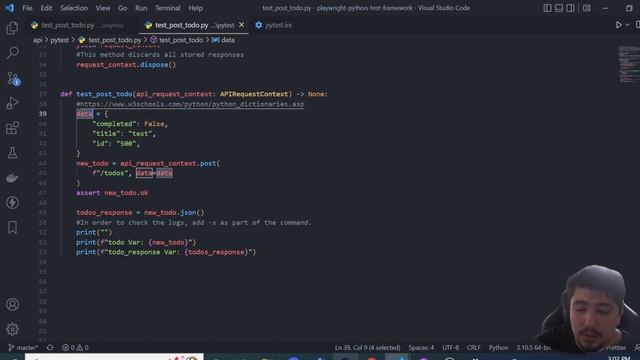Toggle the primary side bar layout icon

pyautogui.click(x=547, y=8)
